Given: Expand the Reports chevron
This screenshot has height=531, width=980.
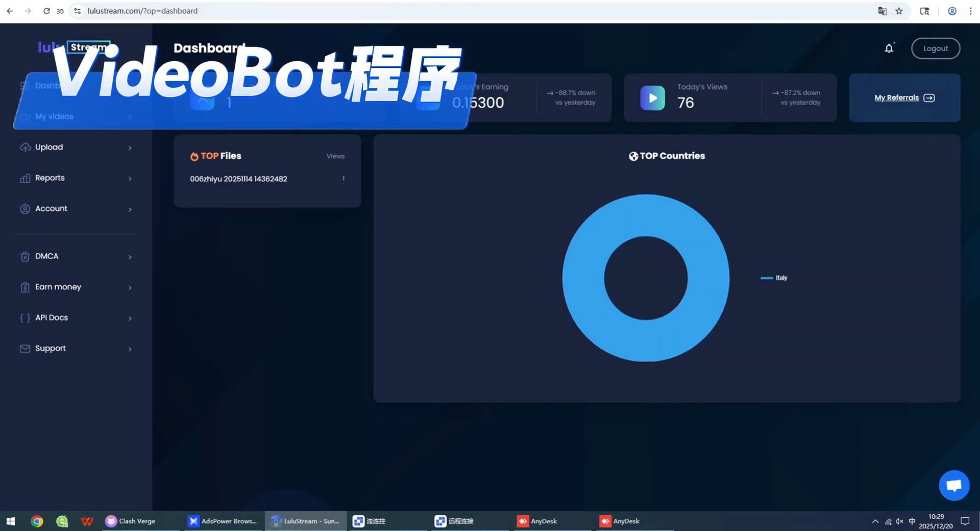Looking at the screenshot, I should 130,179.
